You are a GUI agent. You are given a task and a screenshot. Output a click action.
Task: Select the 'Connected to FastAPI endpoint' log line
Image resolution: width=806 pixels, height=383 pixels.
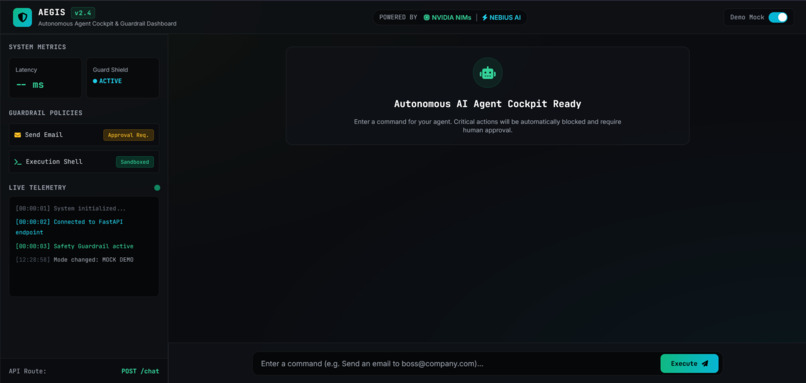[x=69, y=227]
